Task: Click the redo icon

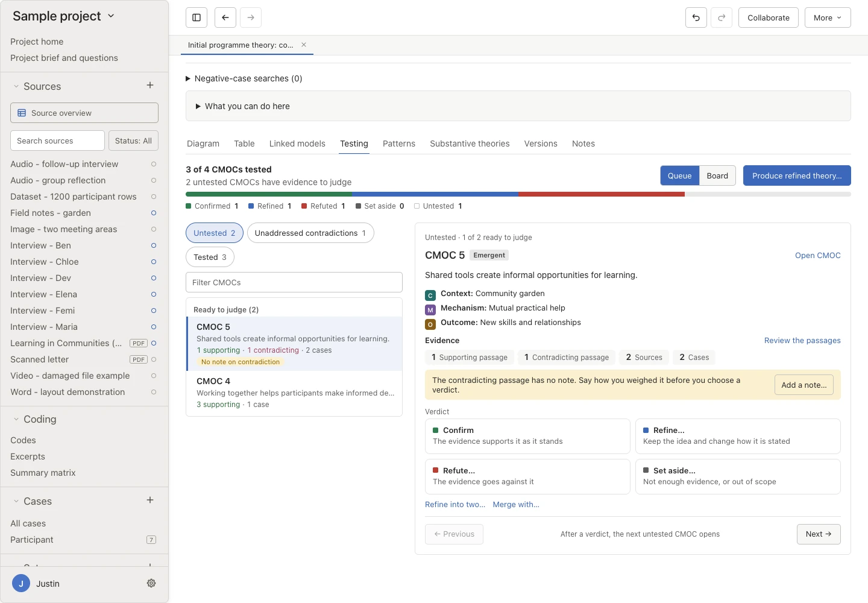Action: 722,17
